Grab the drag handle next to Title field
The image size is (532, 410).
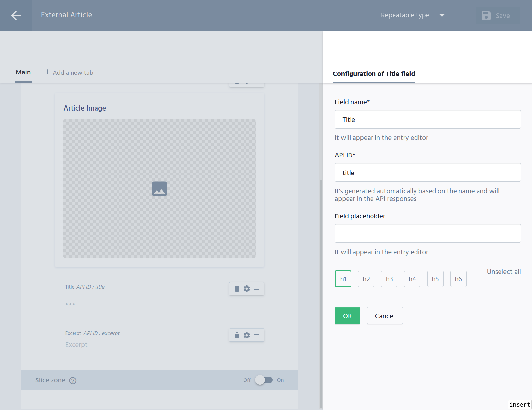point(257,289)
